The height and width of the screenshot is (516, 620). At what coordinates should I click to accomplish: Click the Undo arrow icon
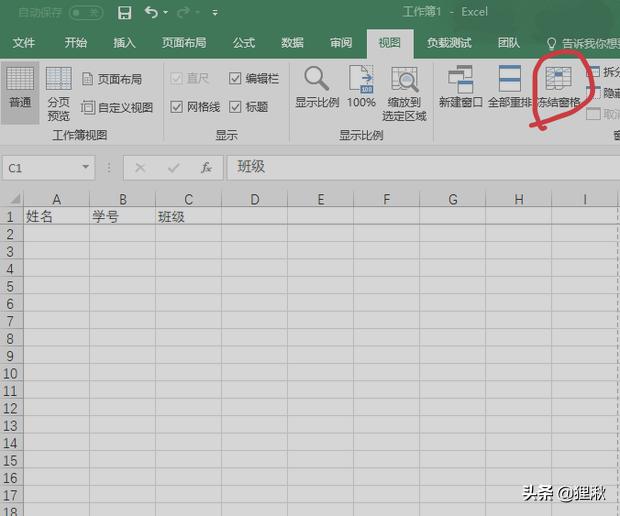(x=150, y=13)
